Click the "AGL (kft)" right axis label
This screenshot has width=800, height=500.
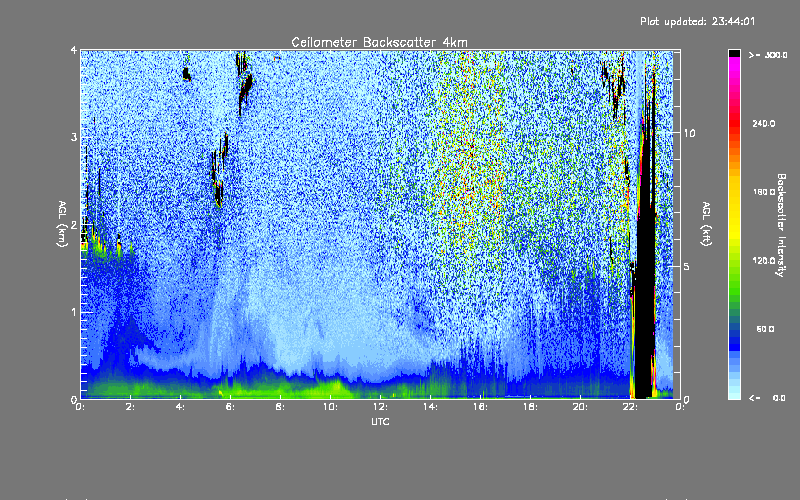[707, 224]
